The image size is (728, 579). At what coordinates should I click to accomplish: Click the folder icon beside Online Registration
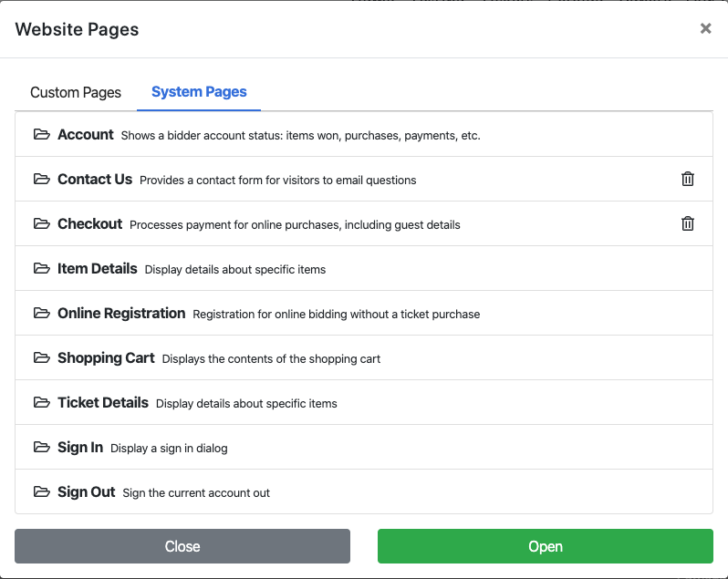(41, 314)
